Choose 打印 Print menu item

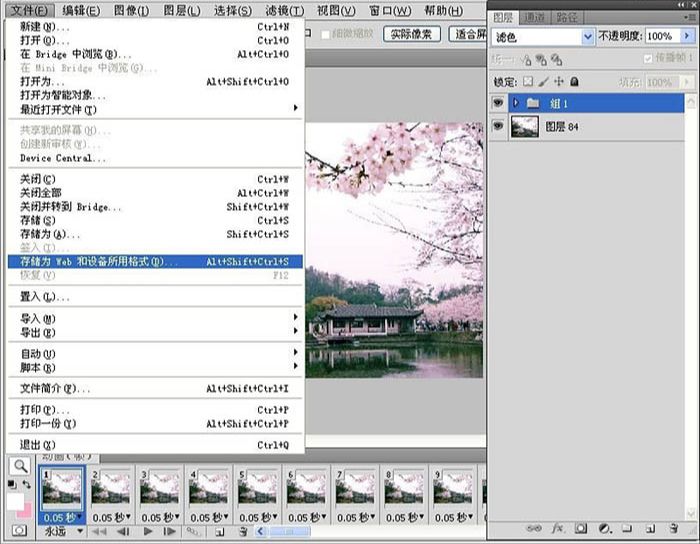(155, 410)
